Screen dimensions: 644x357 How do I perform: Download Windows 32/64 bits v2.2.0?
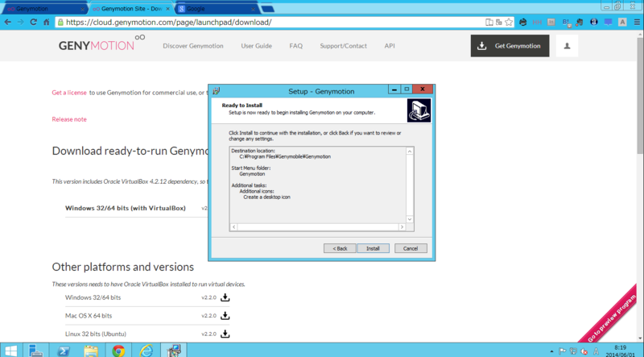point(225,297)
